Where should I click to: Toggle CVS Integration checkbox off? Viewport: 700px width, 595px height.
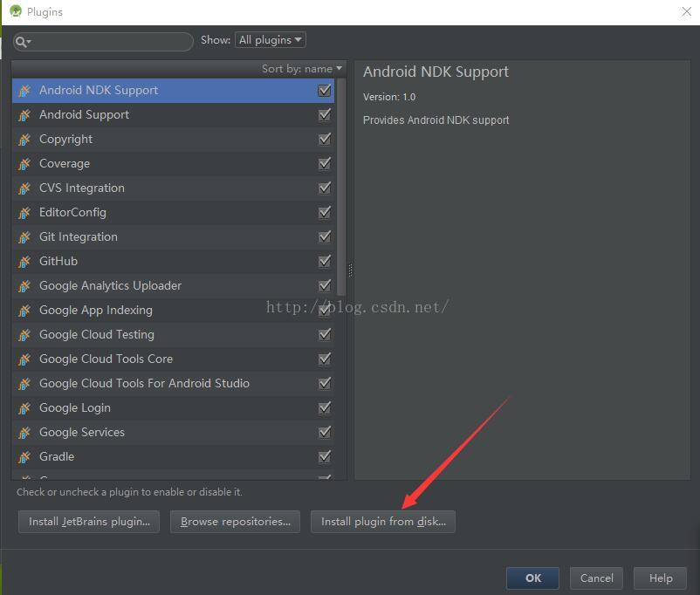tap(325, 188)
